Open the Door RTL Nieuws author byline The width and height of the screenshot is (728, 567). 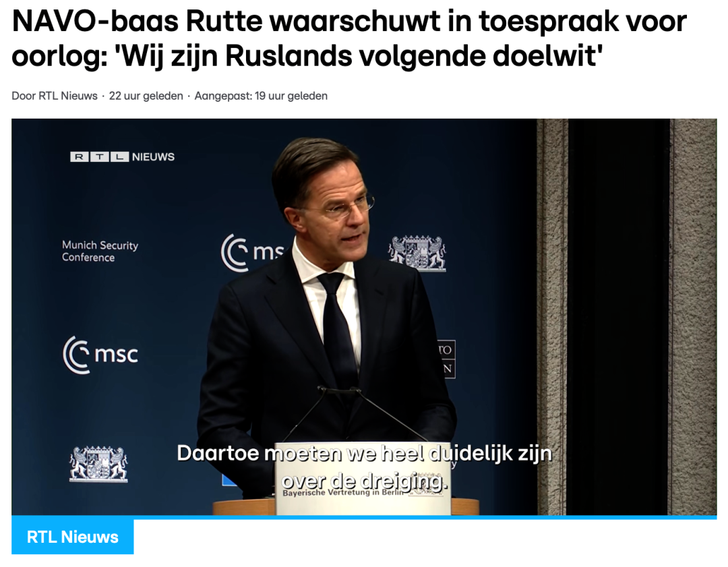(x=55, y=96)
